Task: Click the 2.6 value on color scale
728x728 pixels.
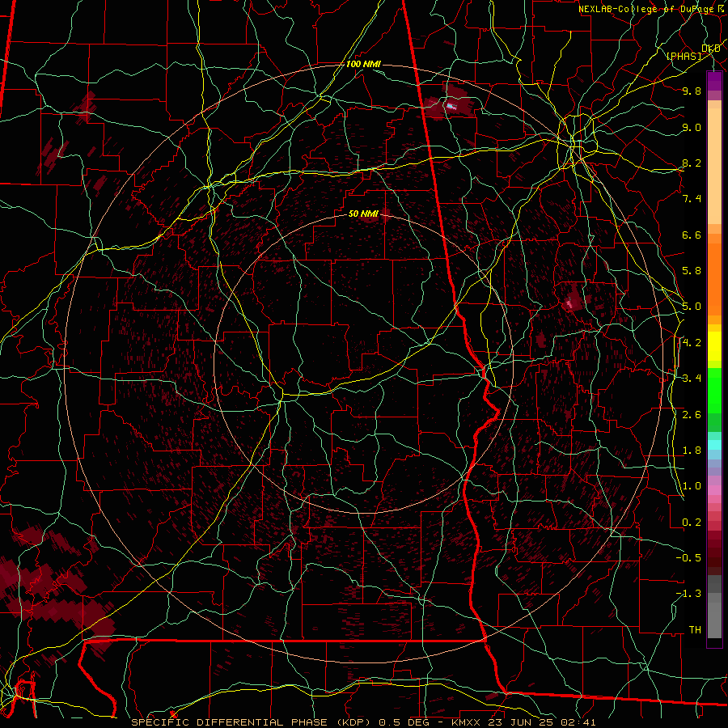Action: click(692, 415)
